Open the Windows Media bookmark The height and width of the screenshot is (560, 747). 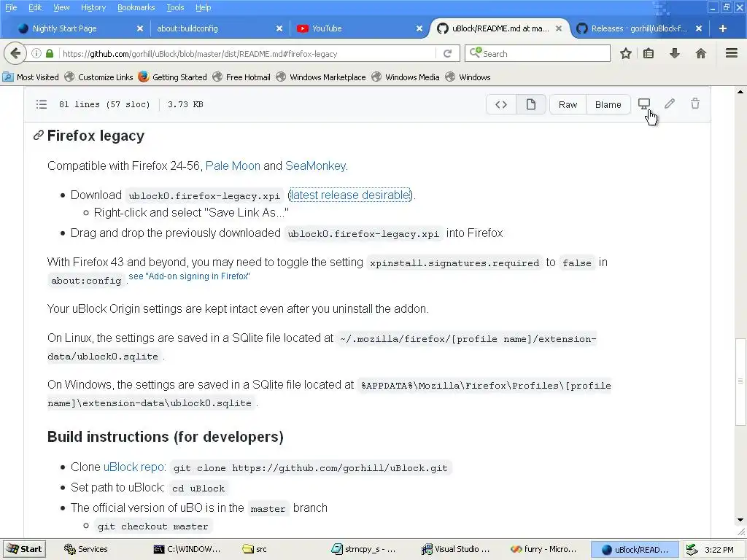(x=406, y=77)
